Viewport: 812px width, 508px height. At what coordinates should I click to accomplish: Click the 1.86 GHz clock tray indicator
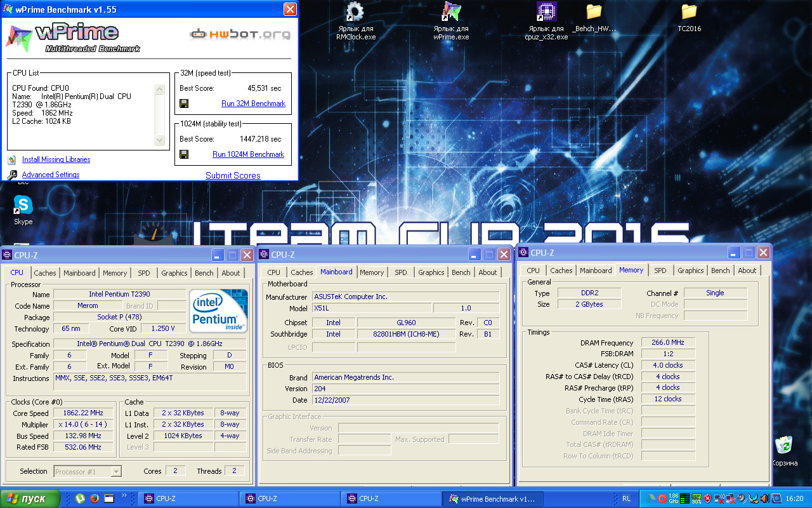click(x=674, y=498)
